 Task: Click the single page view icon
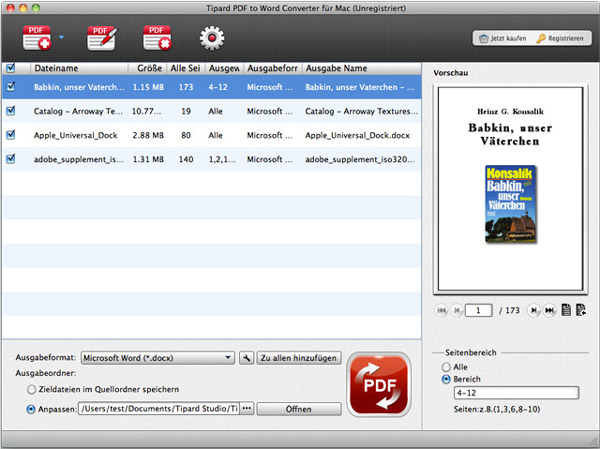pos(566,310)
